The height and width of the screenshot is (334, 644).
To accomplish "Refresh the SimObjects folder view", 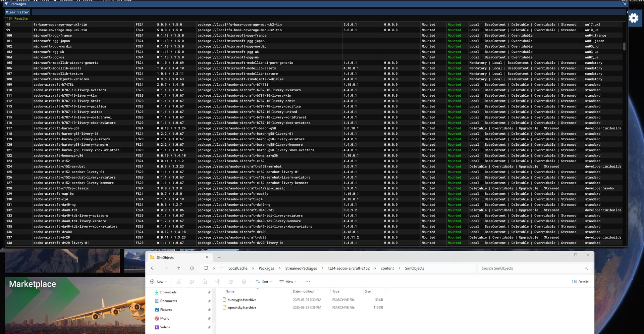I will click(x=192, y=268).
